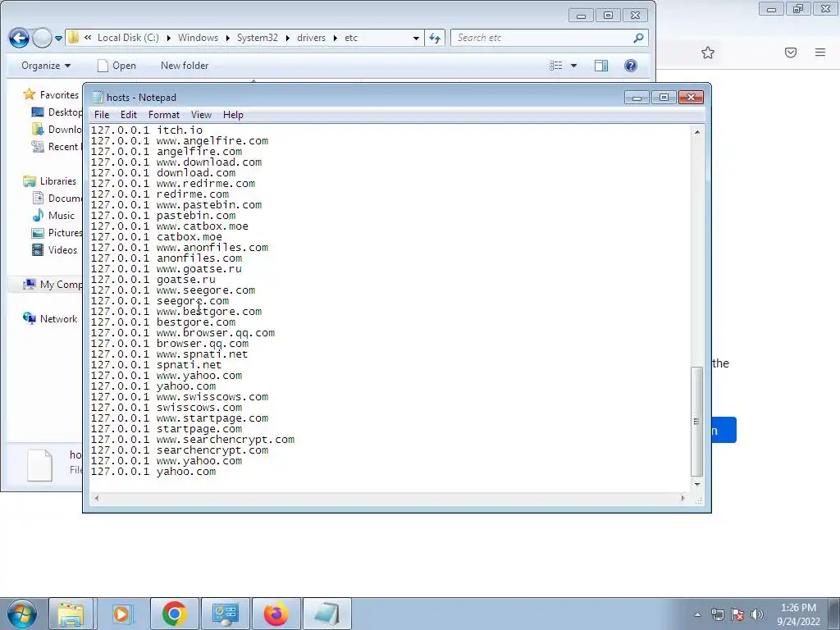This screenshot has width=840, height=630.
Task: Click Local Disk (C:) in address breadcrumb
Action: [x=128, y=38]
